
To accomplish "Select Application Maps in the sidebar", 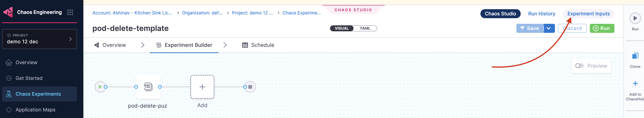I will point(35,110).
